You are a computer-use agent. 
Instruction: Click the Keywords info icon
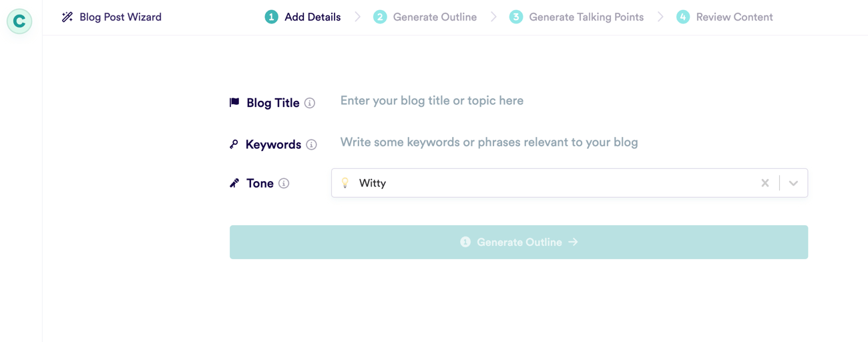pyautogui.click(x=311, y=144)
